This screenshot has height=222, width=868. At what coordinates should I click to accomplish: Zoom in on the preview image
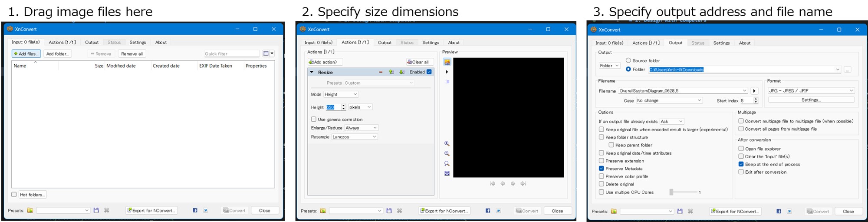[x=447, y=144]
